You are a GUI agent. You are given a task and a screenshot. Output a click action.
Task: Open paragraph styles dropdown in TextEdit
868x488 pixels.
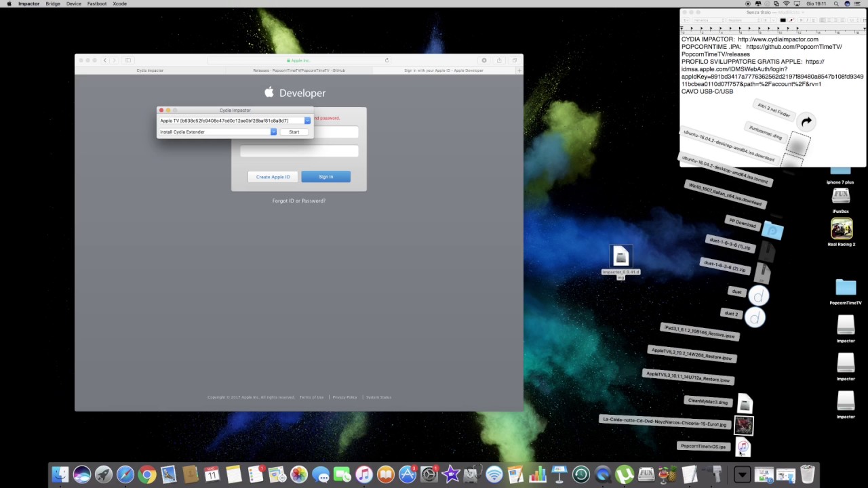(x=686, y=20)
